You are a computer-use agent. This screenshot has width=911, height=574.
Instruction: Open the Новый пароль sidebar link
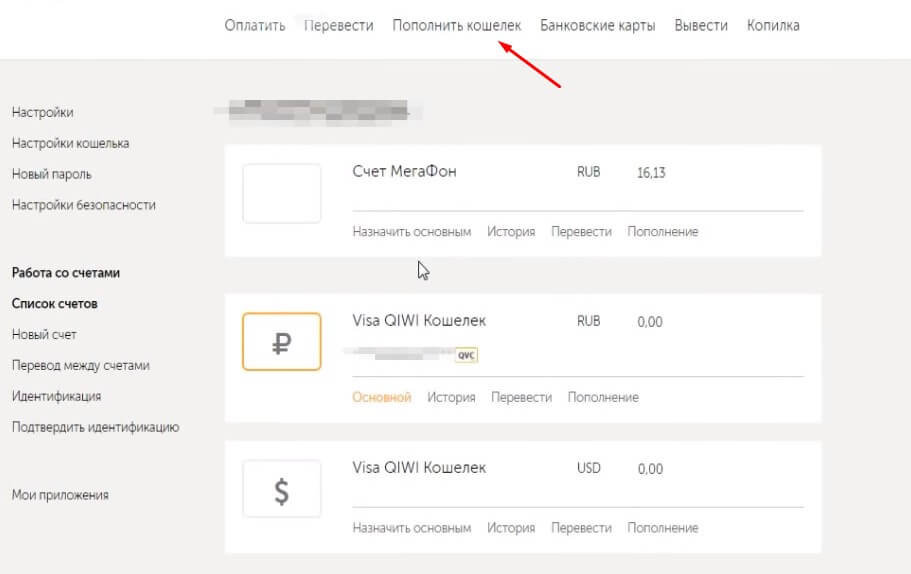[52, 174]
